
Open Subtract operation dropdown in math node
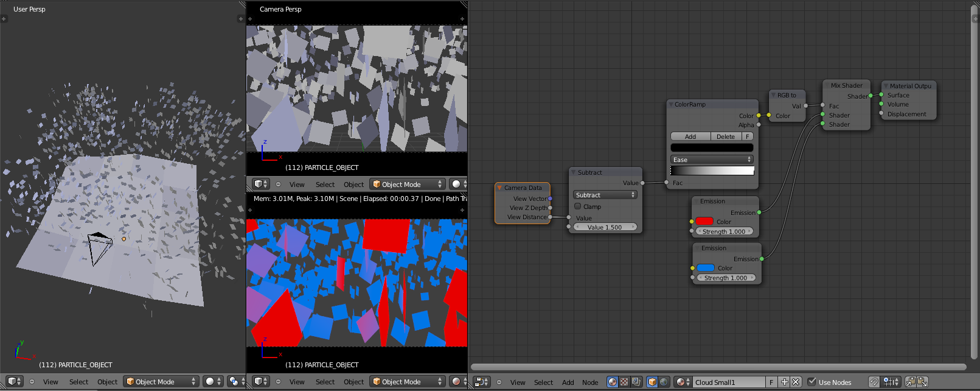(x=605, y=195)
